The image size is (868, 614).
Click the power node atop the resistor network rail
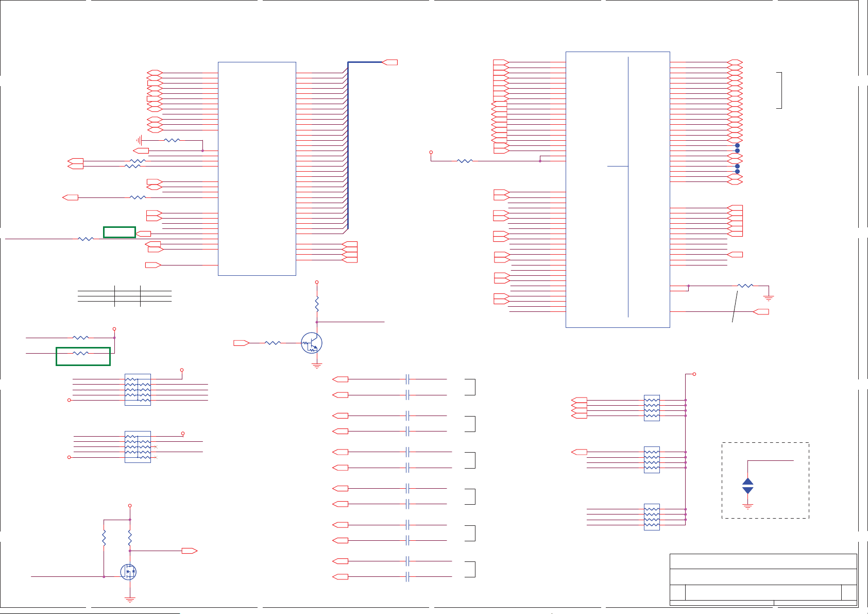[694, 374]
